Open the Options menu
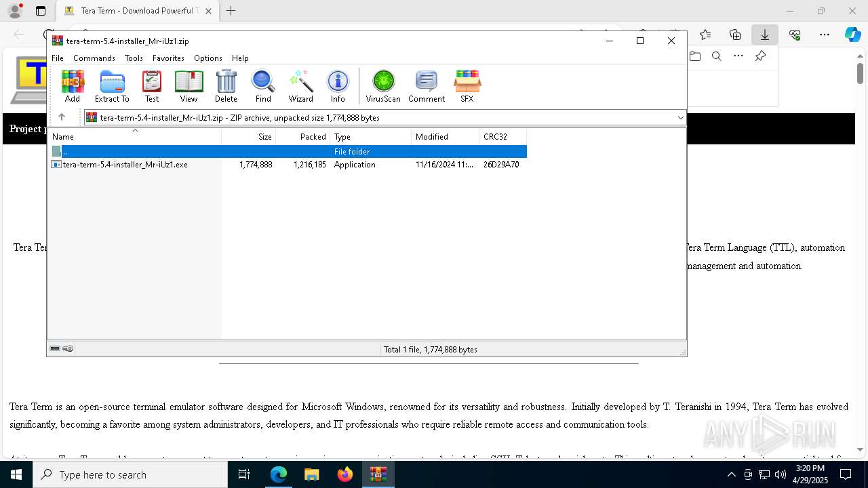 [208, 58]
